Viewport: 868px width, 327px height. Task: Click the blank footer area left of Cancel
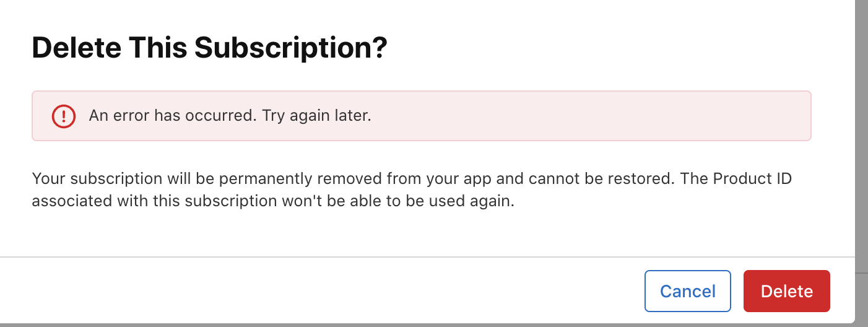(x=310, y=291)
